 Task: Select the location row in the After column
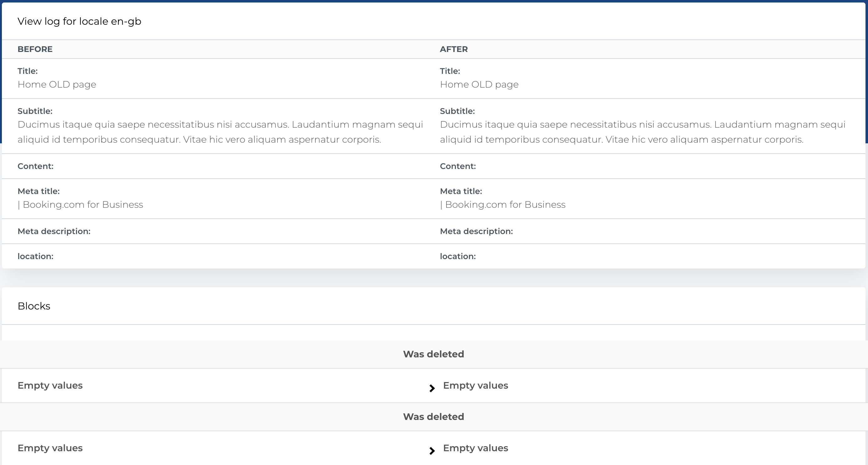(x=457, y=256)
